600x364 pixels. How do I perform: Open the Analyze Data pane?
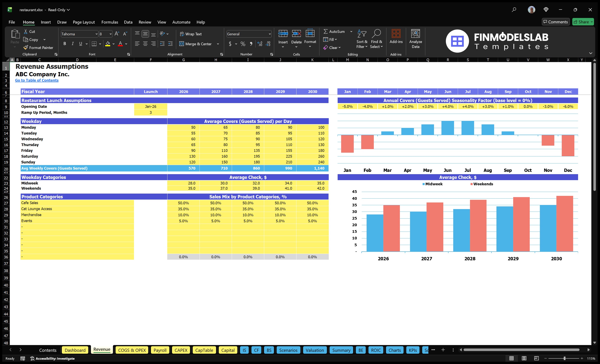point(415,39)
